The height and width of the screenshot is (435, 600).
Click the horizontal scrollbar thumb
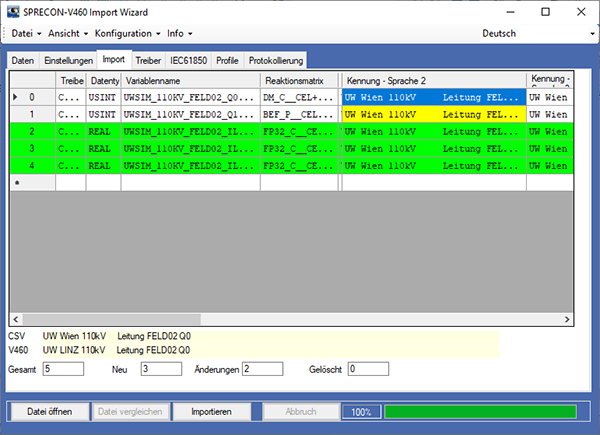point(111,319)
